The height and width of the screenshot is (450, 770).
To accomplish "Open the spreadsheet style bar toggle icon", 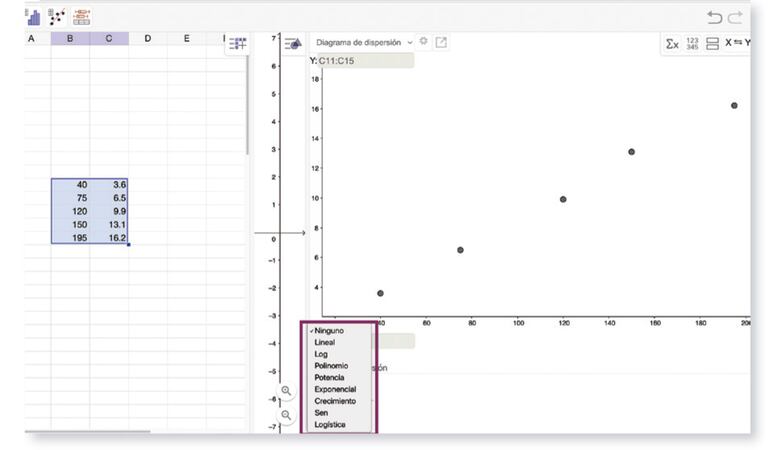I will (x=238, y=43).
